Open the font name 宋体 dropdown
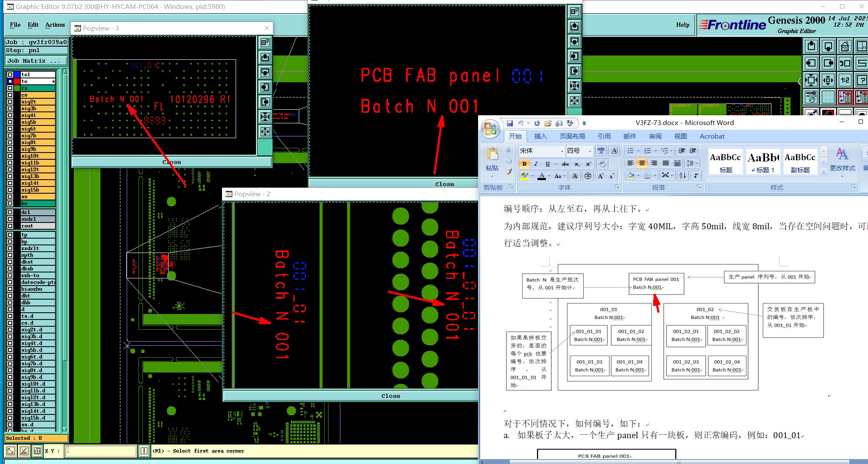 562,151
